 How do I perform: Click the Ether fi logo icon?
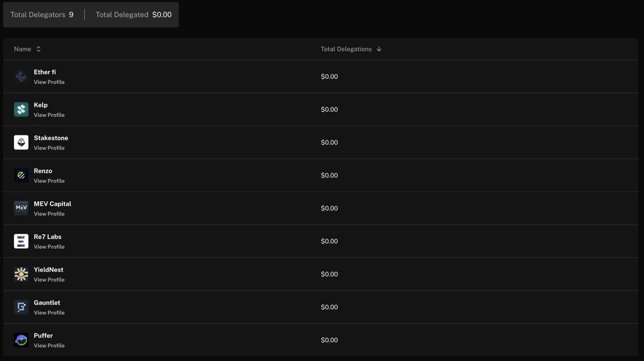coord(21,77)
